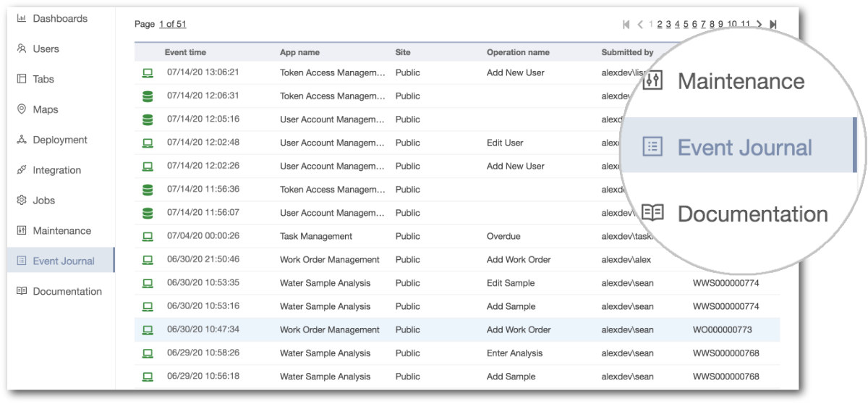Click monitor icon for 06/30/20 10:53:35 event
The width and height of the screenshot is (868, 404).
pos(148,283)
